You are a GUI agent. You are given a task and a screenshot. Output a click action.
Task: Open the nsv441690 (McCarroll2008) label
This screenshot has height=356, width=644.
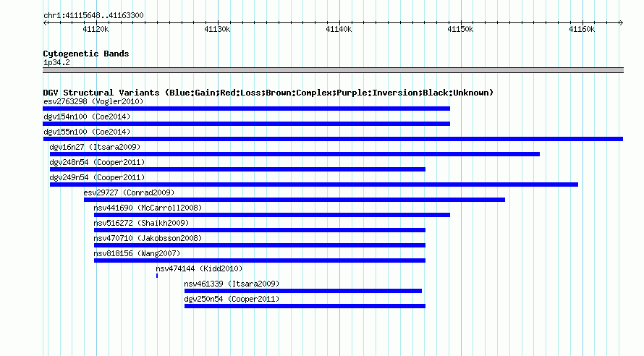(x=148, y=208)
